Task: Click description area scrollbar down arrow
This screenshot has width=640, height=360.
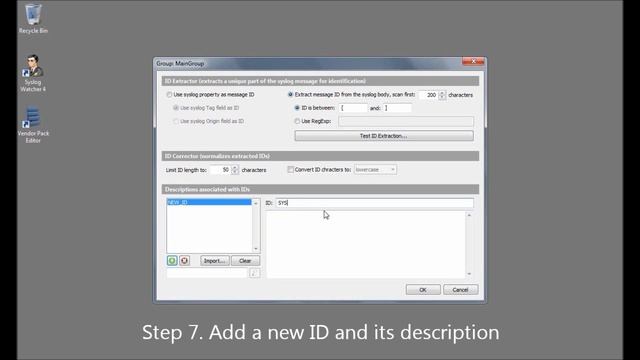Action: tap(469, 274)
